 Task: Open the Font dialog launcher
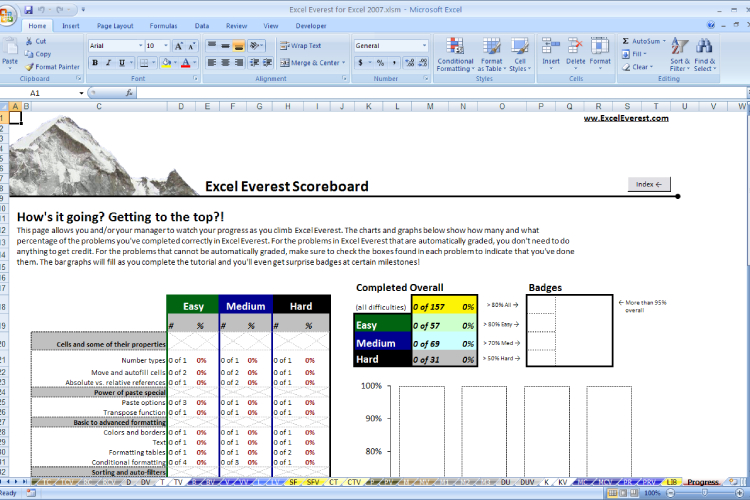pyautogui.click(x=195, y=78)
